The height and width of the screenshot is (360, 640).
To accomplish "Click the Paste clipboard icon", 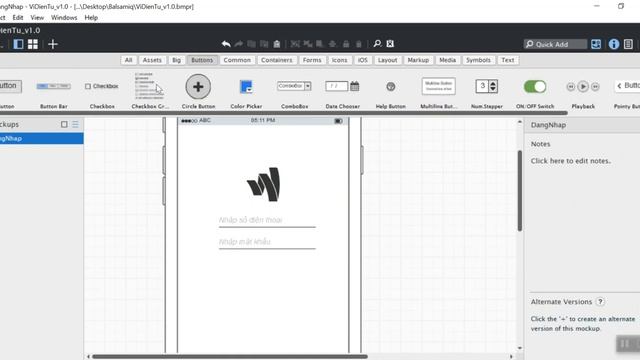I will [x=277, y=44].
